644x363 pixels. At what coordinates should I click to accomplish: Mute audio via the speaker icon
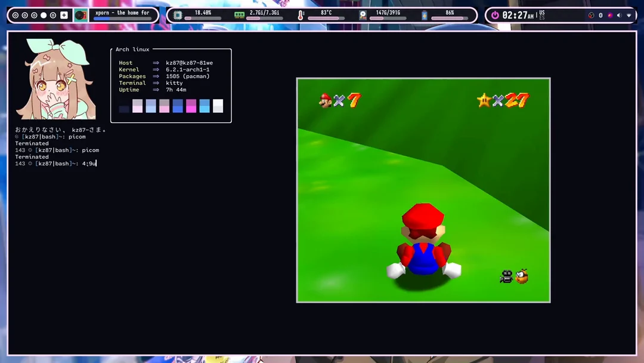pyautogui.click(x=619, y=15)
